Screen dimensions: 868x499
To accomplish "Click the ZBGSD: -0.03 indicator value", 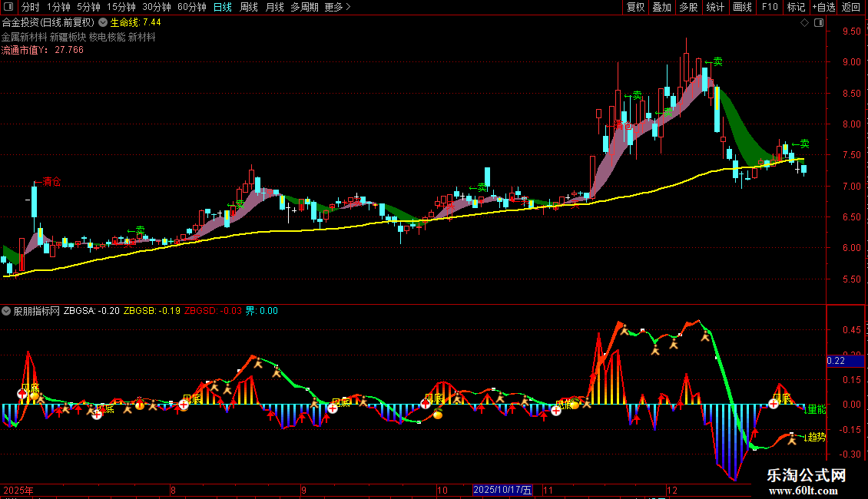I will pos(213,311).
